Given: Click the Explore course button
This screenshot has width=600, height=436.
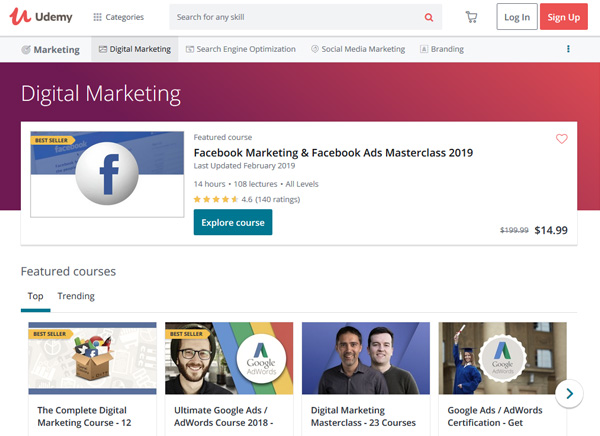Looking at the screenshot, I should 233,222.
